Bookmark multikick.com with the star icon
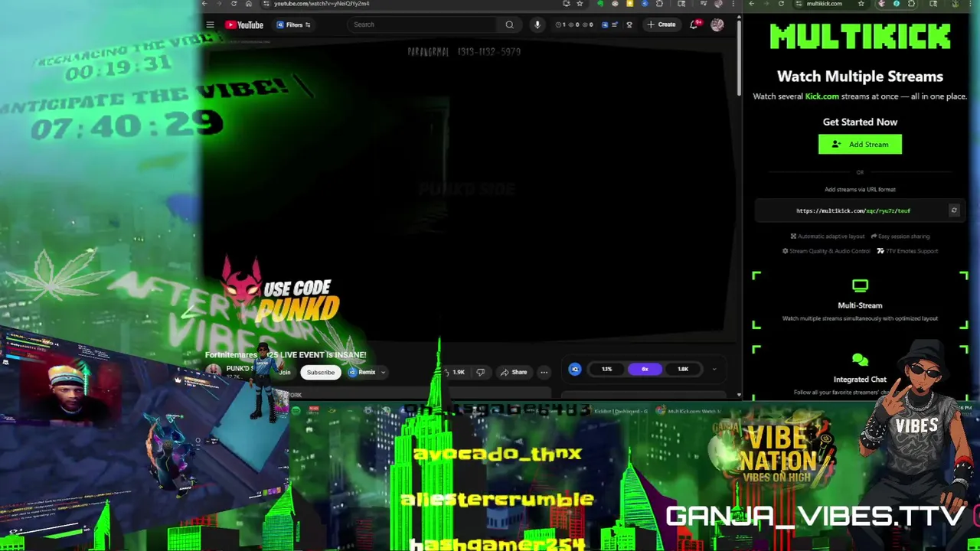Screen dimensions: 980x551 (x=861, y=4)
